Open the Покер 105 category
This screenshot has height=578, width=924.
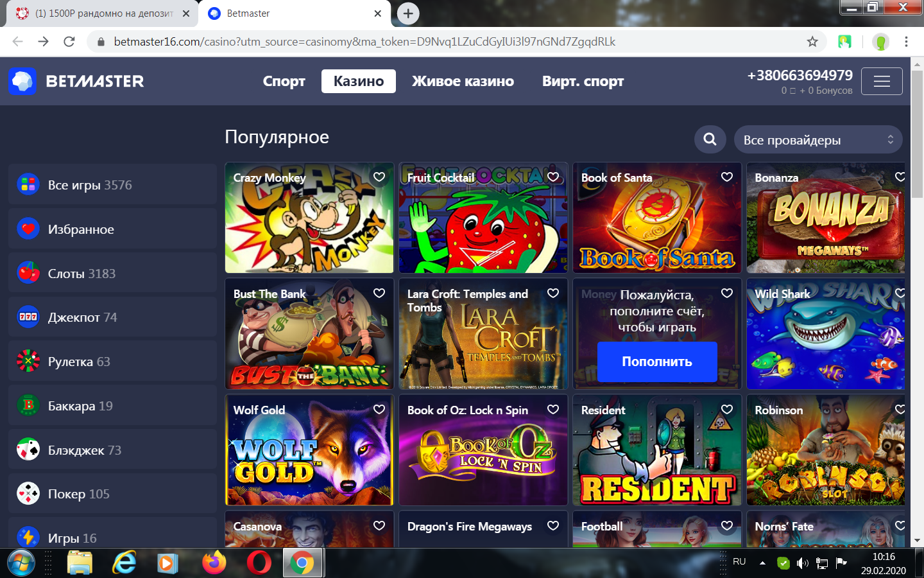click(x=113, y=494)
